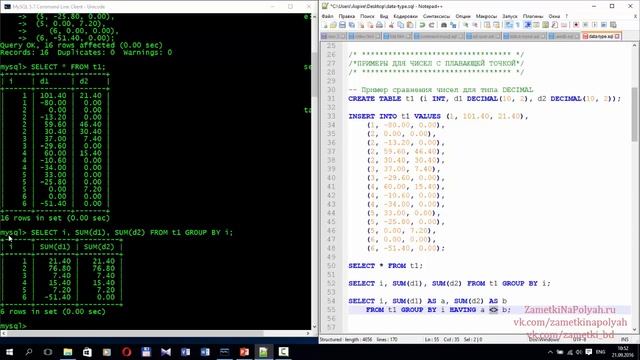This screenshot has width=640, height=360.
Task: Open the Окна menu
Action: (x=554, y=16)
